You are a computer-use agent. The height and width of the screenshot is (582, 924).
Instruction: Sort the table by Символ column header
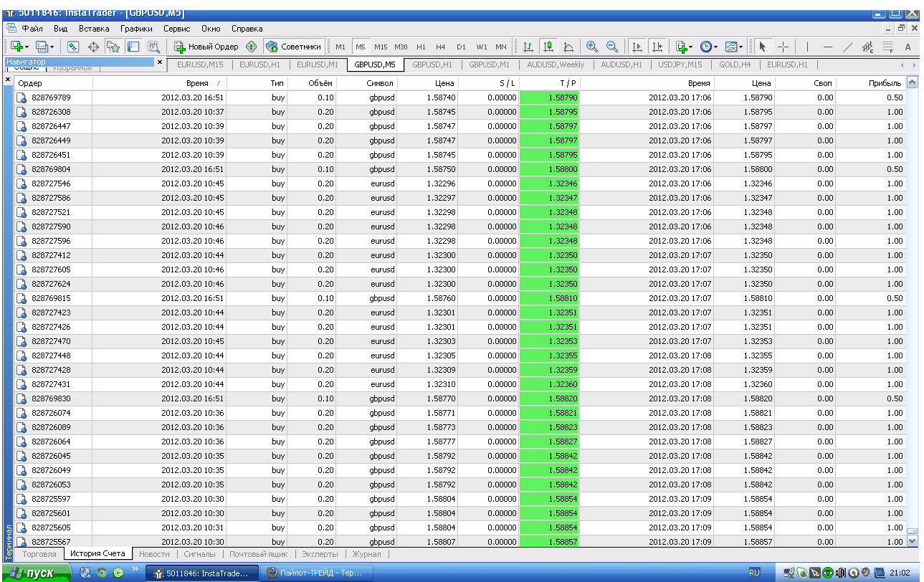[x=367, y=83]
